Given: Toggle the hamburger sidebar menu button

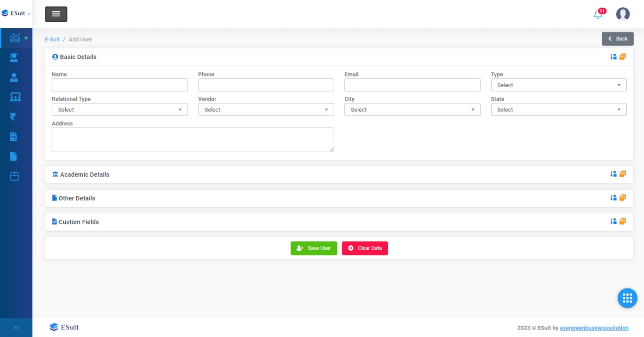Looking at the screenshot, I should (56, 14).
